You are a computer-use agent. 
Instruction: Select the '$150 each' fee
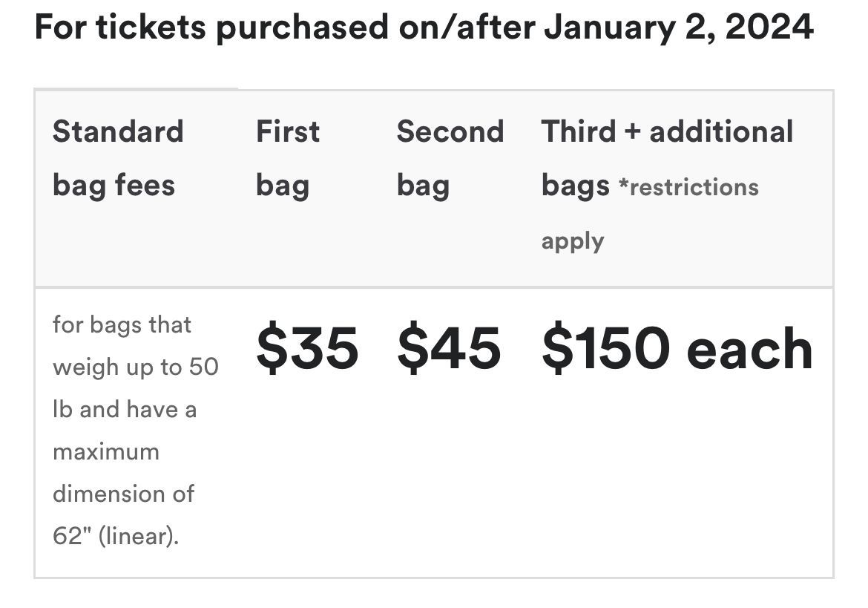click(x=677, y=347)
